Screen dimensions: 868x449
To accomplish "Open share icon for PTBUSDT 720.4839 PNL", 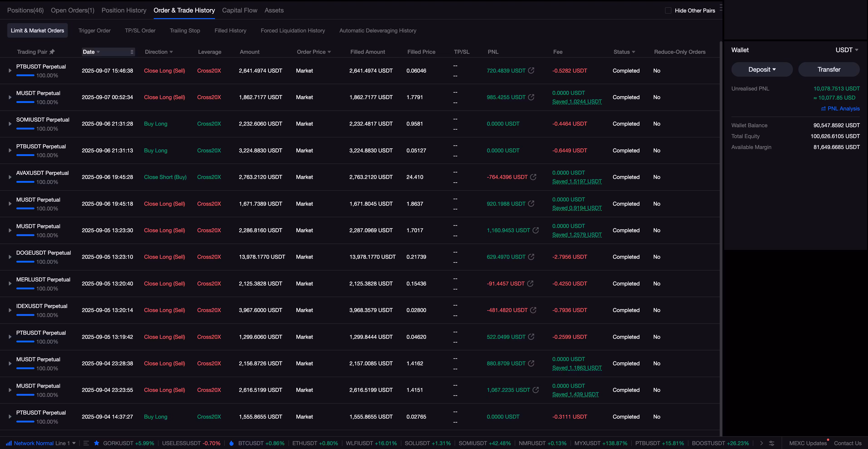I will pos(531,71).
